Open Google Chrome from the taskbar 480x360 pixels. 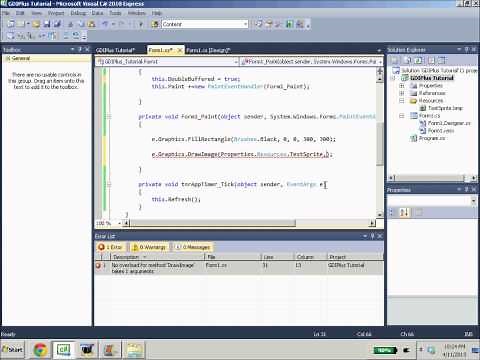40,350
